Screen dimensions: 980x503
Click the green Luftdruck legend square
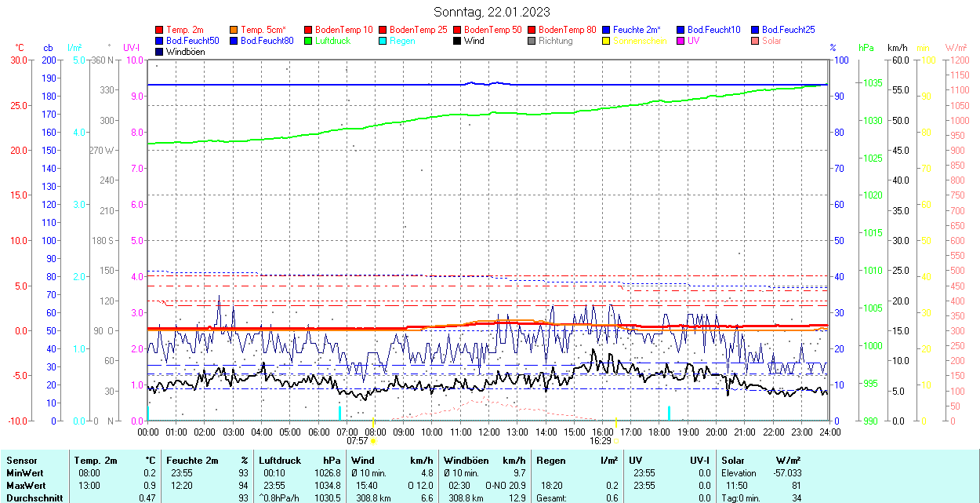(309, 41)
